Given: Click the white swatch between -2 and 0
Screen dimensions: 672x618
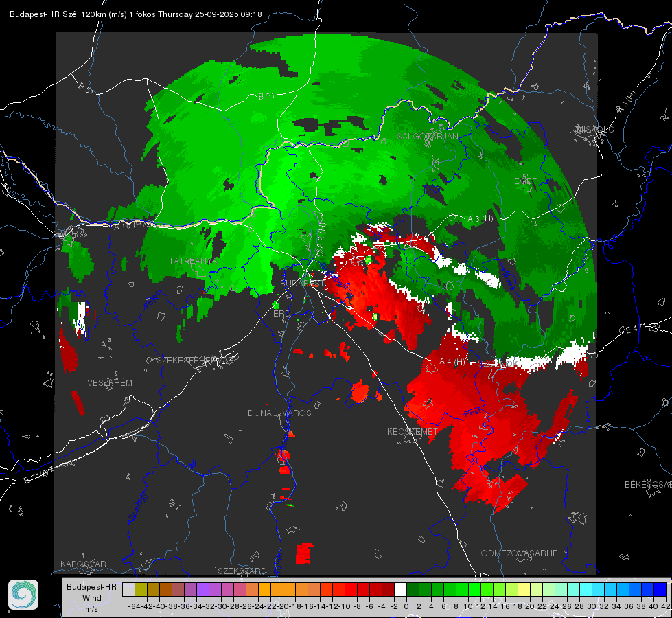Looking at the screenshot, I should pos(400,589).
